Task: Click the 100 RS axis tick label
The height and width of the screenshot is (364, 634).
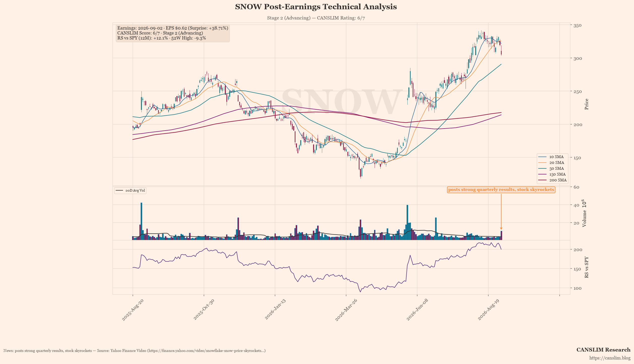Action: click(x=577, y=288)
